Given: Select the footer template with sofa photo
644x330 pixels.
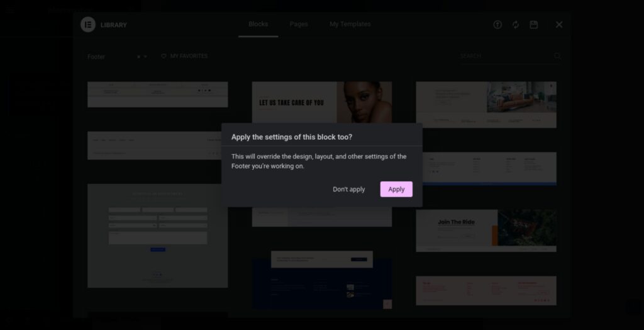Looking at the screenshot, I should pyautogui.click(x=486, y=104).
